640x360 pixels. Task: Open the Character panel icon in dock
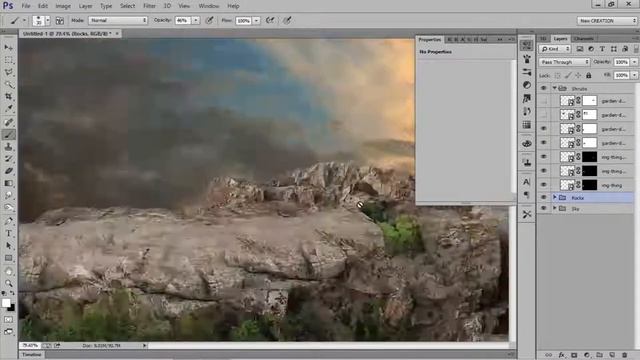[x=527, y=182]
